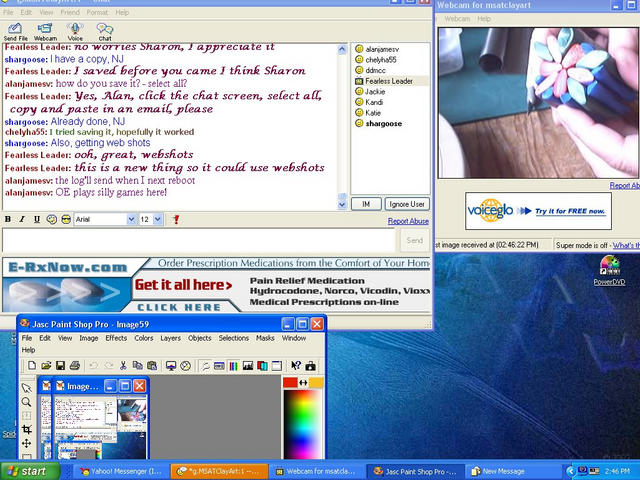Enable Voice with the microphone icon
This screenshot has height=480, width=640.
(x=75, y=32)
